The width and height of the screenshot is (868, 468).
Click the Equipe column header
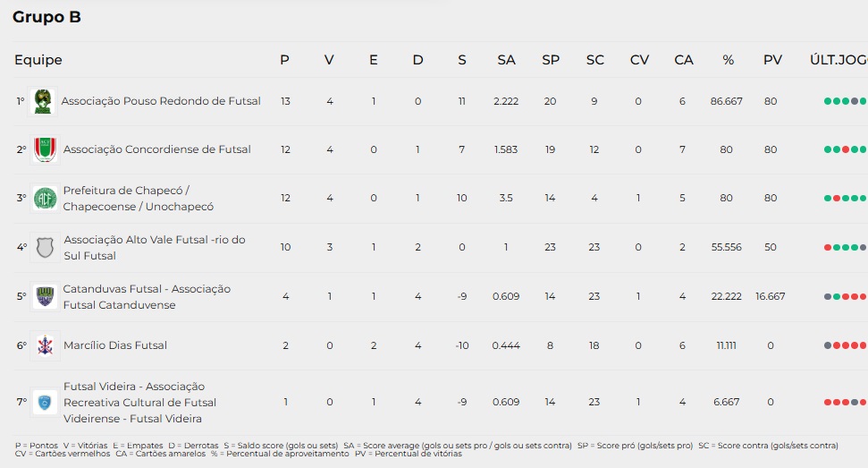(38, 60)
